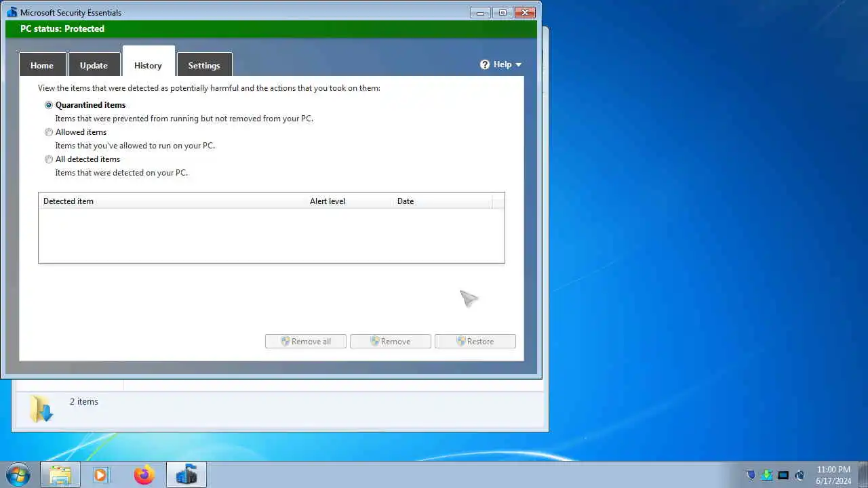Image resolution: width=868 pixels, height=488 pixels.
Task: Click the PC status: Protected banner
Action: pos(271,28)
